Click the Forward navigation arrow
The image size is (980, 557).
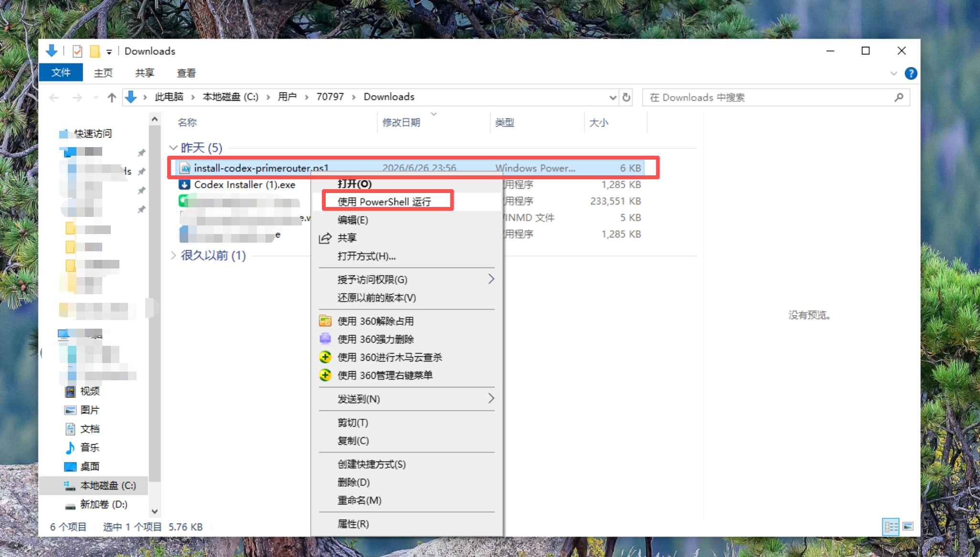point(77,97)
